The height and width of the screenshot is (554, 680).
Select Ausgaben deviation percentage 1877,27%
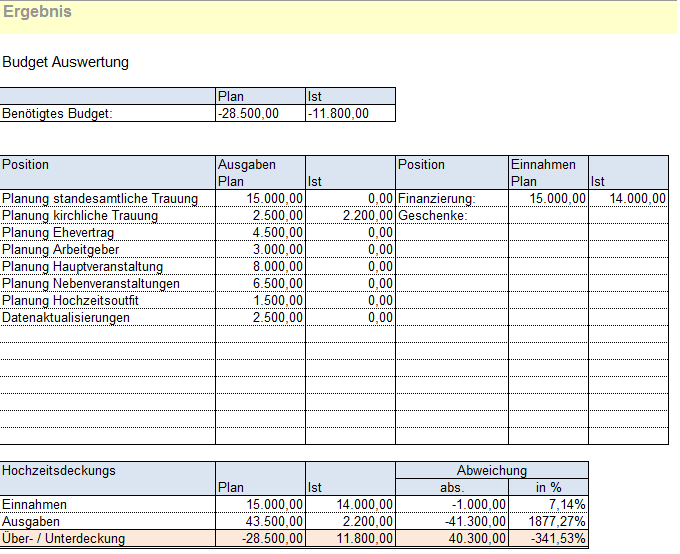548,522
